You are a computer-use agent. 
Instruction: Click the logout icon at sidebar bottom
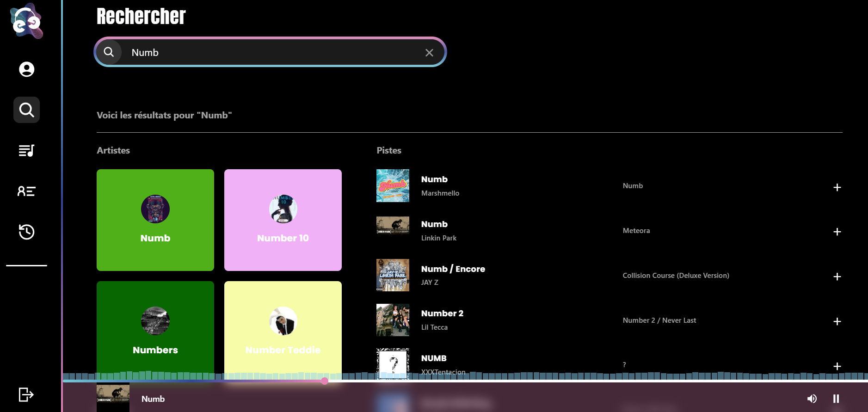(26, 394)
